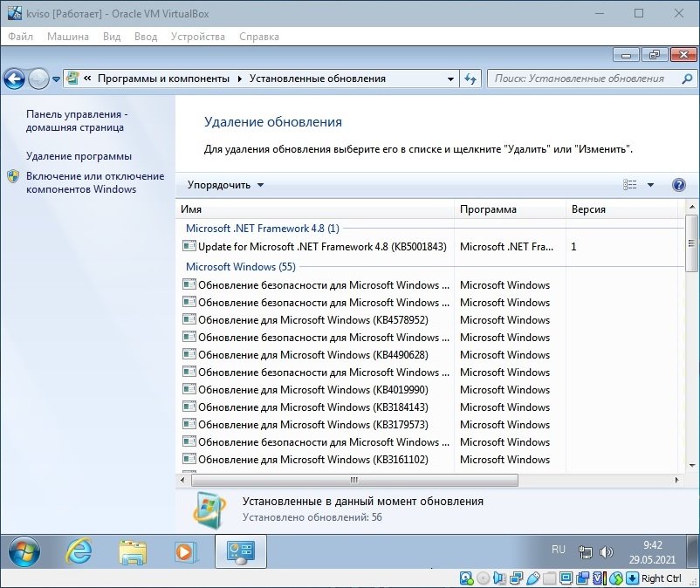Click the Windows Start button

tap(24, 551)
